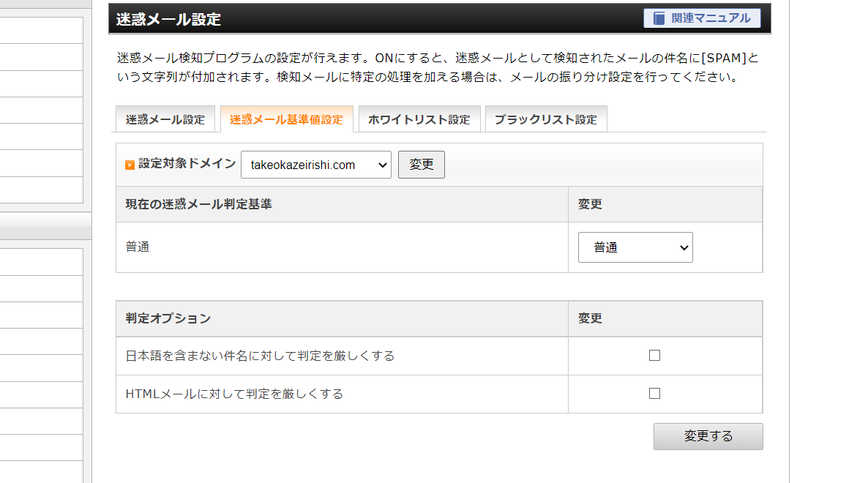The width and height of the screenshot is (868, 483).
Task: Click the 迷惑メール設定 black header title
Action: tap(168, 20)
